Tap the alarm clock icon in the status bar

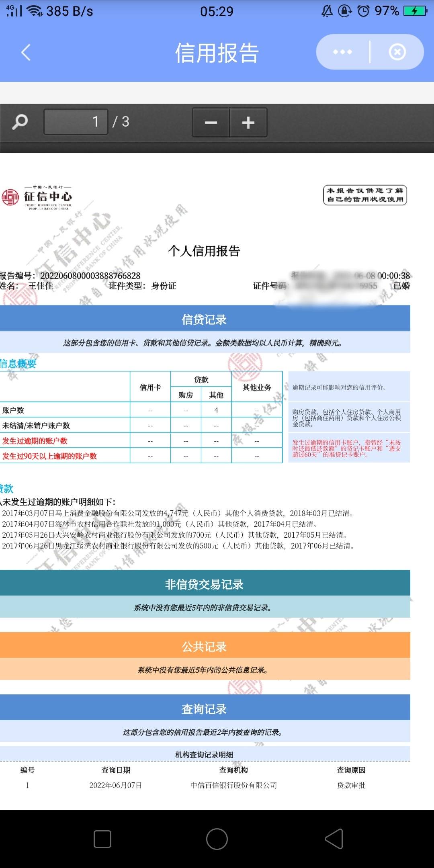click(363, 11)
